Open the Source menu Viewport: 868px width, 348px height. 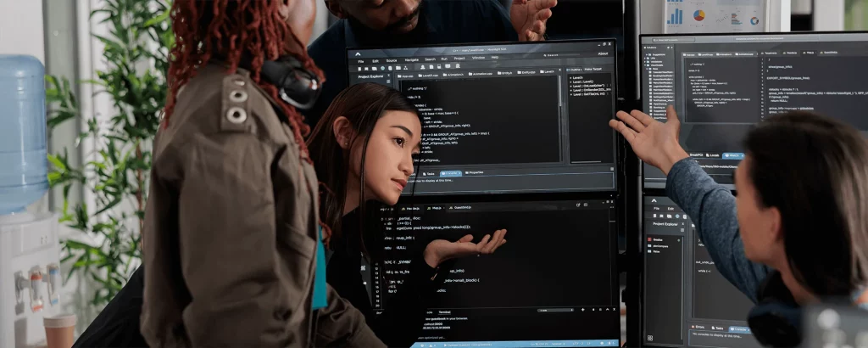tap(392, 60)
